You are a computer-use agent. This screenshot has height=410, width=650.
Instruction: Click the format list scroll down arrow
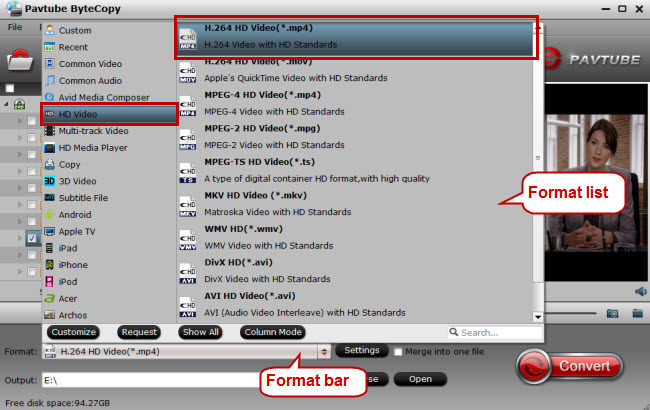pyautogui.click(x=538, y=317)
